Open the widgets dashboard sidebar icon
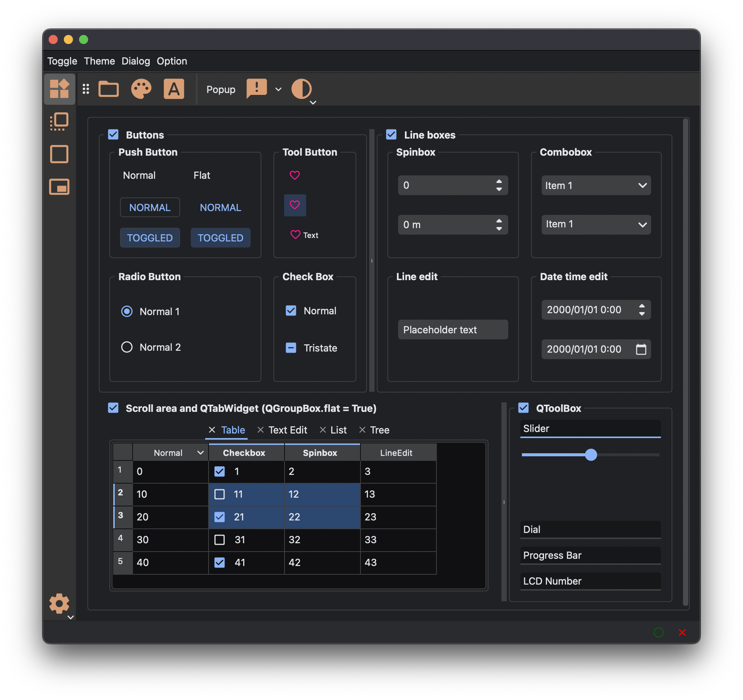The height and width of the screenshot is (700, 743). coord(60,89)
